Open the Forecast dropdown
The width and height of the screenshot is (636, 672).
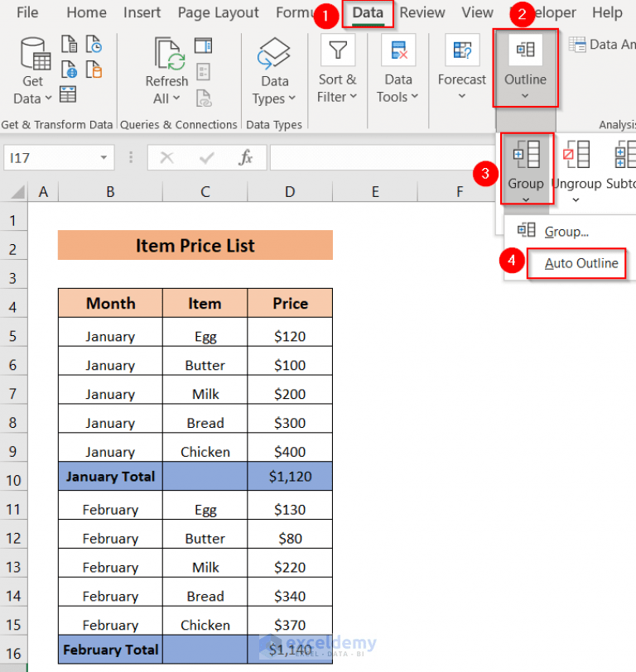coord(462,68)
